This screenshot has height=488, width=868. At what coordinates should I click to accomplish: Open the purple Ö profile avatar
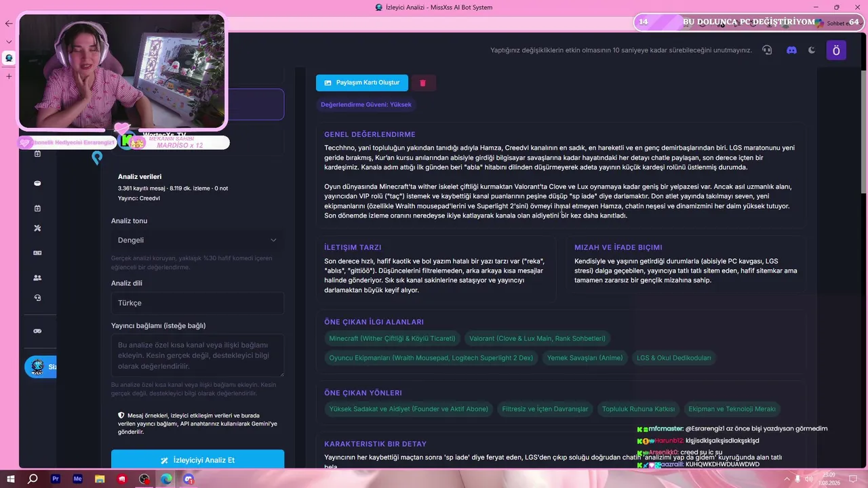click(836, 50)
